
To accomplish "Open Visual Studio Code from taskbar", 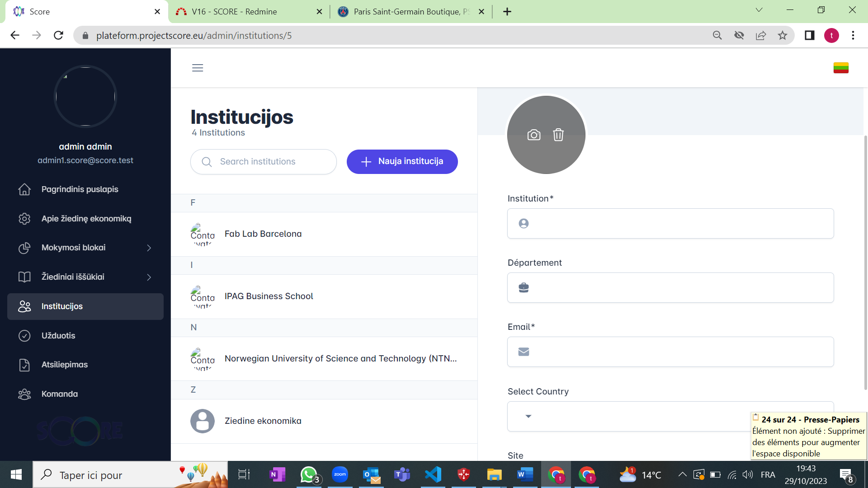I will (x=433, y=474).
